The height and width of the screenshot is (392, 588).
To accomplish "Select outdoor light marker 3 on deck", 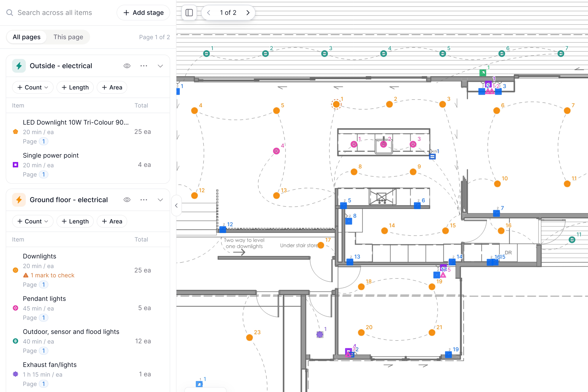I will point(324,53).
